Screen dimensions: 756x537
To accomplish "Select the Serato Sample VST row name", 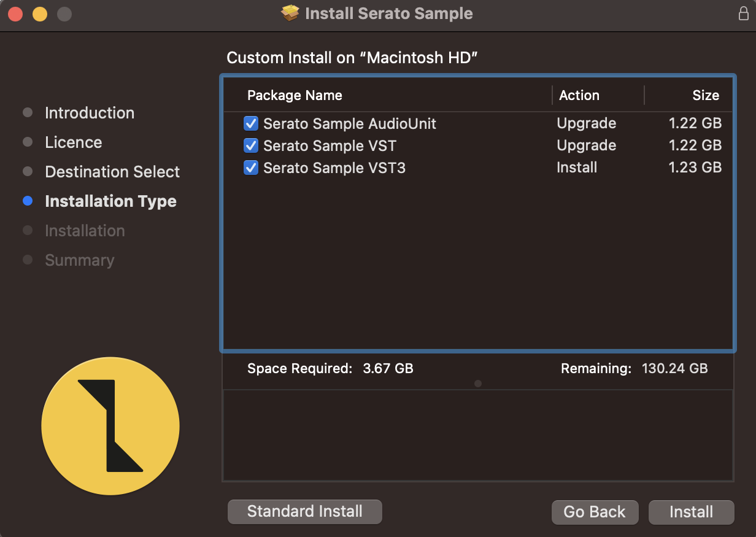I will tap(330, 145).
